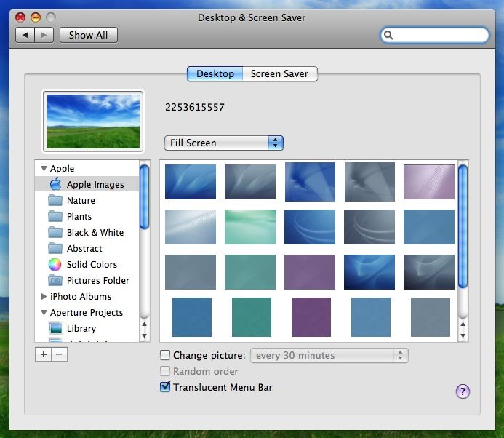Viewport: 504px width, 438px height.
Task: Pick the square teal swatch, bottom row
Action: click(x=252, y=317)
